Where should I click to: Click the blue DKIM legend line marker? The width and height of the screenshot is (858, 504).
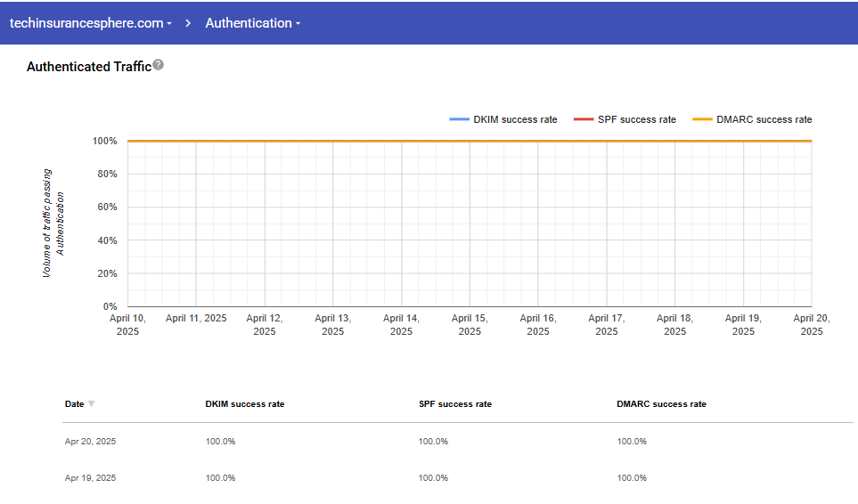click(x=459, y=119)
